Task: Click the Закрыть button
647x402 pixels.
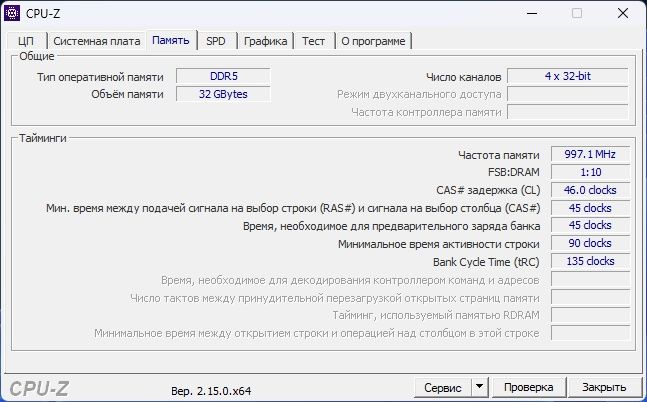Action: 604,388
